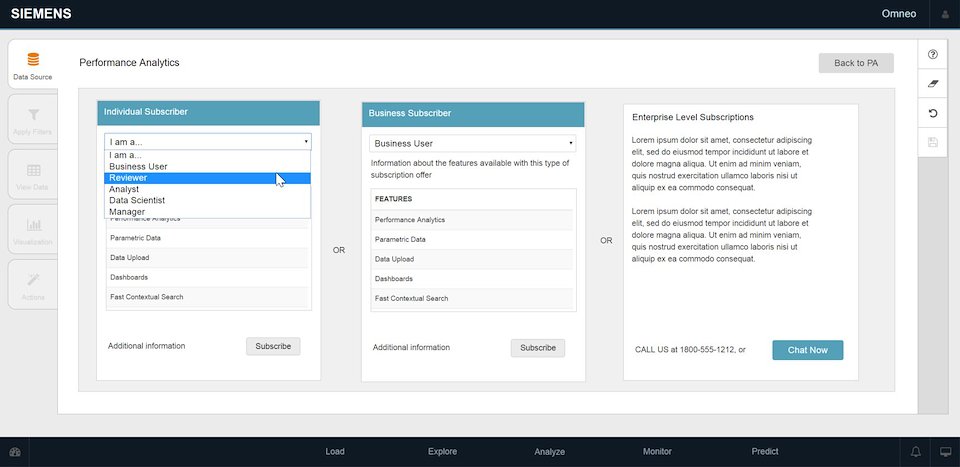The width and height of the screenshot is (960, 467).
Task: Click the FEATURES header in Business card
Action: tap(394, 199)
